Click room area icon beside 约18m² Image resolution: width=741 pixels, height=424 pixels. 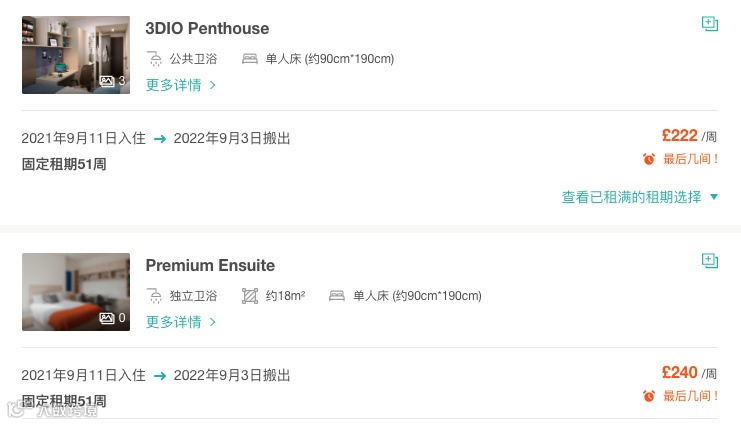point(250,295)
